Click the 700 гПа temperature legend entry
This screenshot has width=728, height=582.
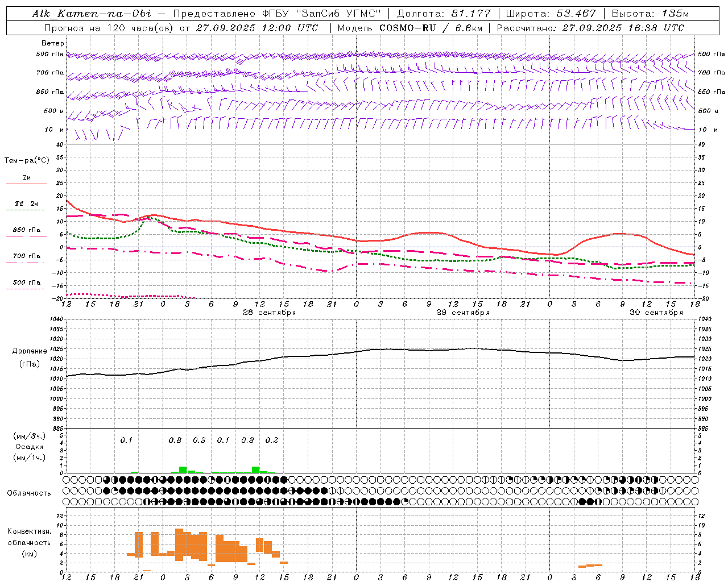27,256
